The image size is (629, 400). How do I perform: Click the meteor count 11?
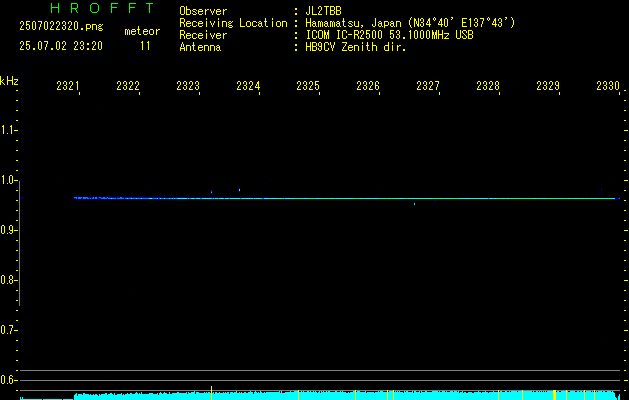click(x=145, y=46)
